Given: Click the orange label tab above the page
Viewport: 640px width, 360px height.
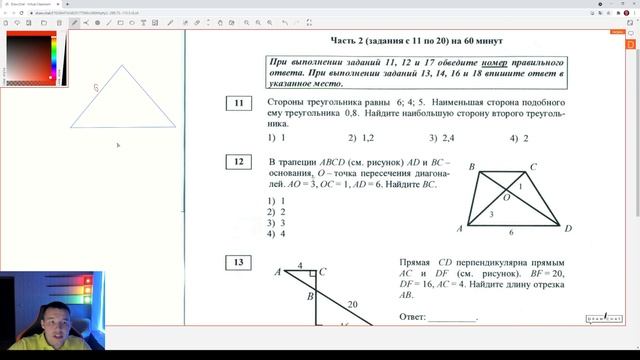Looking at the screenshot, I should (618, 32).
